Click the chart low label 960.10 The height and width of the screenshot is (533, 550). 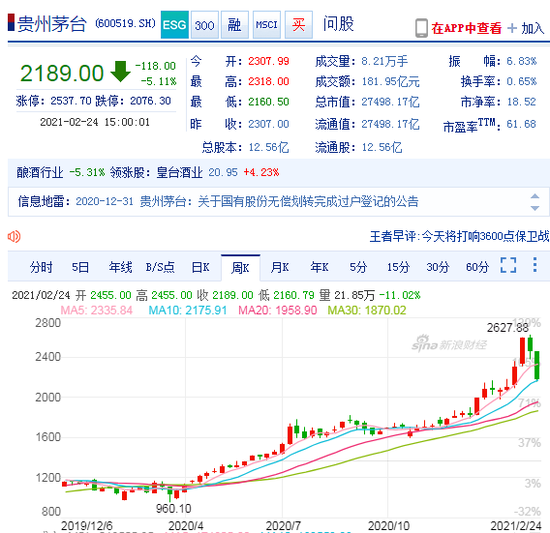tap(174, 508)
